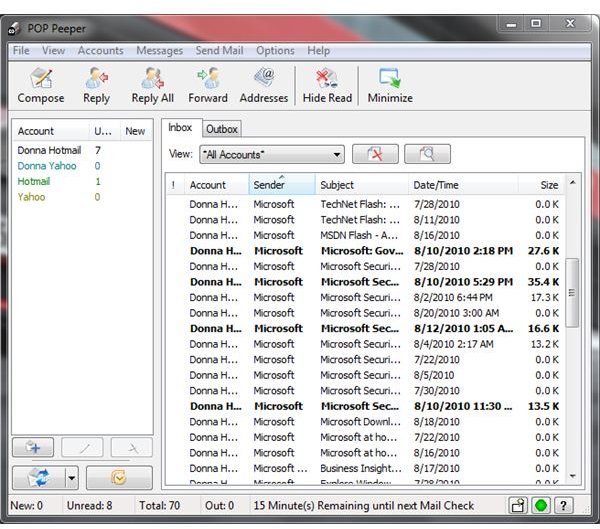The height and width of the screenshot is (529, 600).
Task: Open the check mail dropdown arrow
Action: (x=72, y=478)
